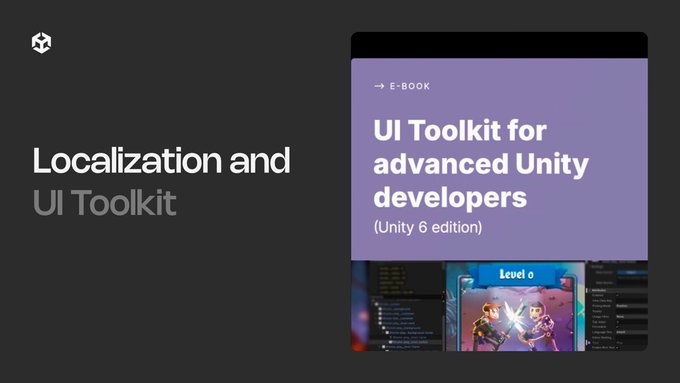Click the gray "UI Toolkit" heading text
Viewport: 680px width, 383px height.
pyautogui.click(x=105, y=202)
